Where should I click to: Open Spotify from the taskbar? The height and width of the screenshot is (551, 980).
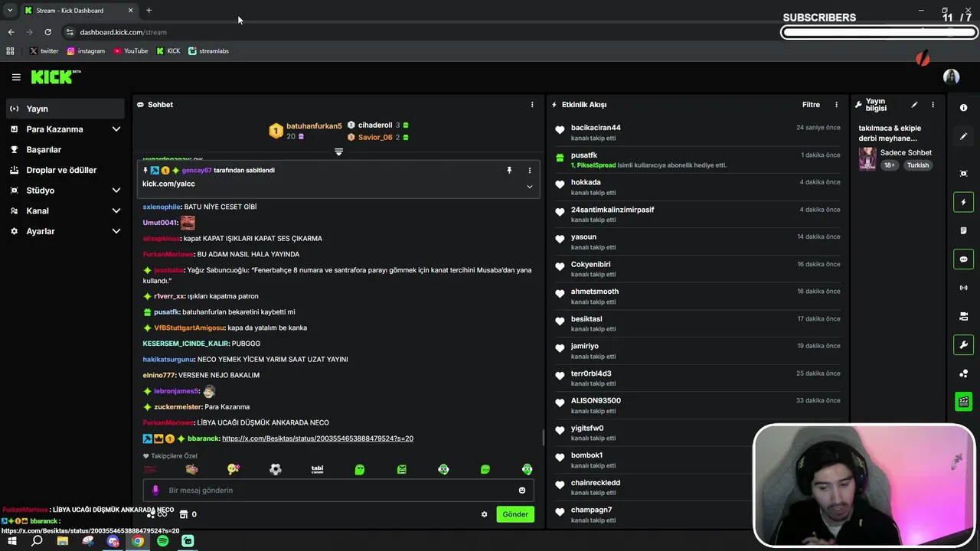(x=163, y=541)
